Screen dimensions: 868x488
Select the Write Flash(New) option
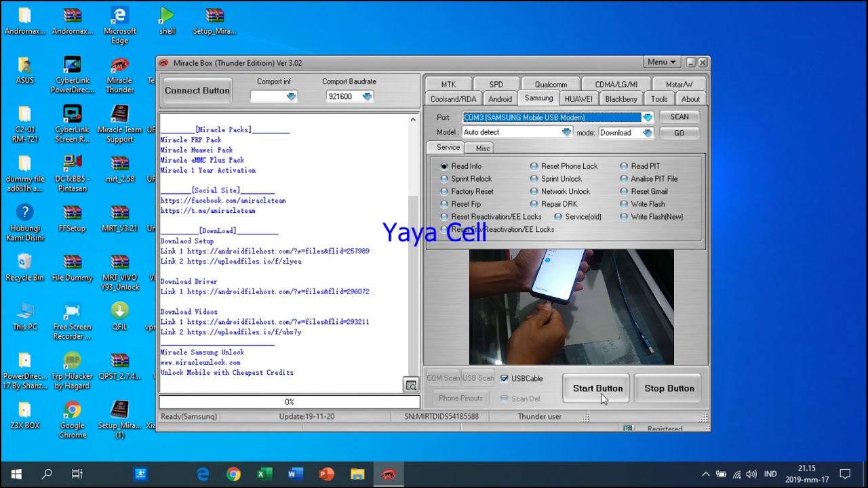651,217
